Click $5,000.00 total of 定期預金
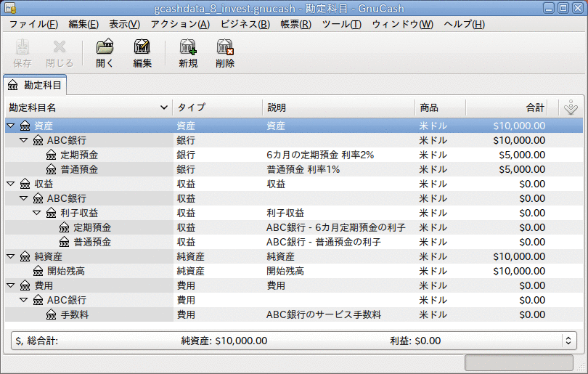Image resolution: width=588 pixels, height=374 pixels. click(x=522, y=155)
